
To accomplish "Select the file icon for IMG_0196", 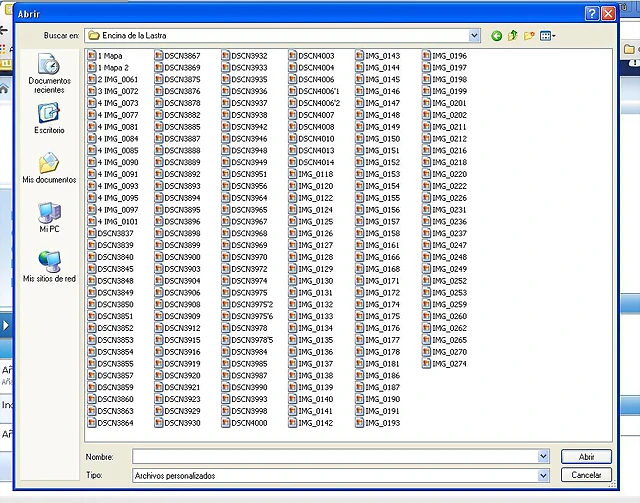I will (427, 56).
